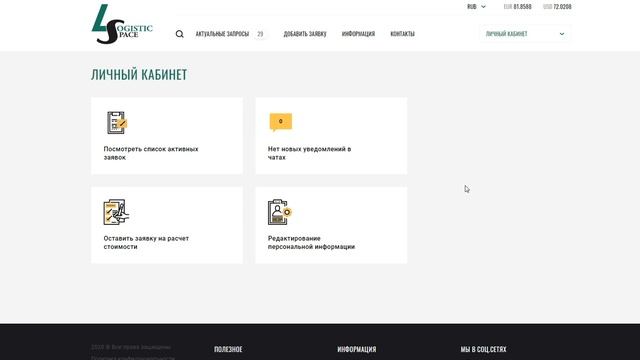Open Оставить заявку на расчет стоимости card
640x360 pixels.
(x=167, y=225)
